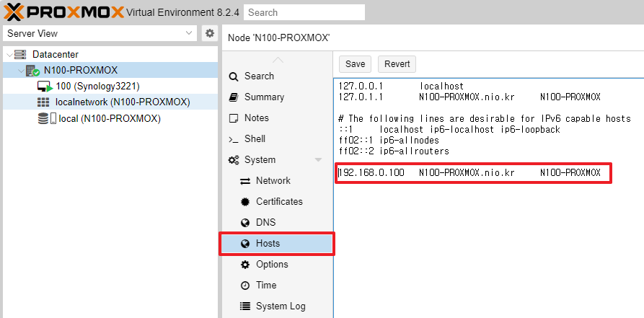Click the DNS globe icon
644x318 pixels.
pyautogui.click(x=245, y=223)
